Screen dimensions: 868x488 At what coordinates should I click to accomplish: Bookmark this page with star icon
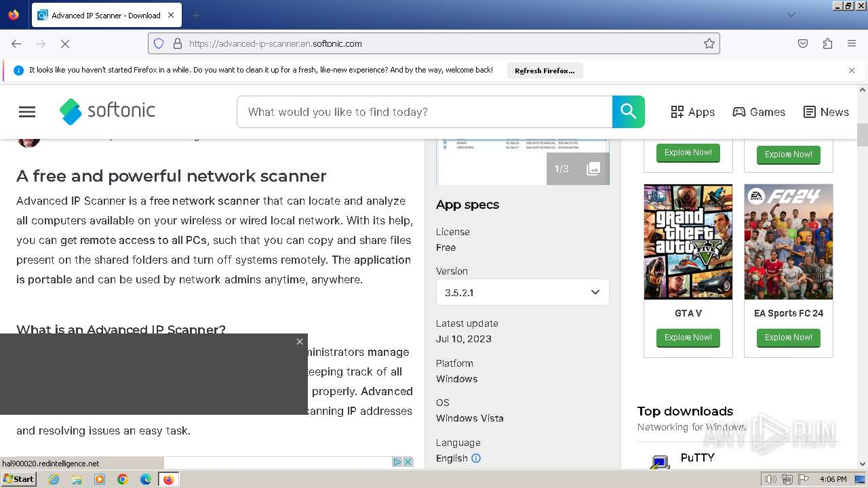709,43
